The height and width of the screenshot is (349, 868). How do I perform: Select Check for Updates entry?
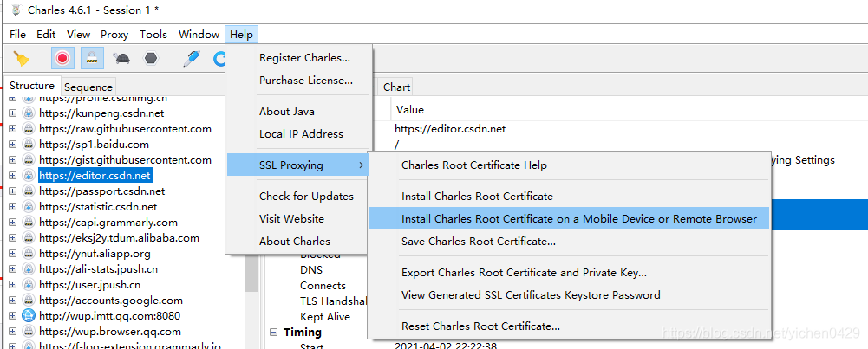pyautogui.click(x=299, y=197)
